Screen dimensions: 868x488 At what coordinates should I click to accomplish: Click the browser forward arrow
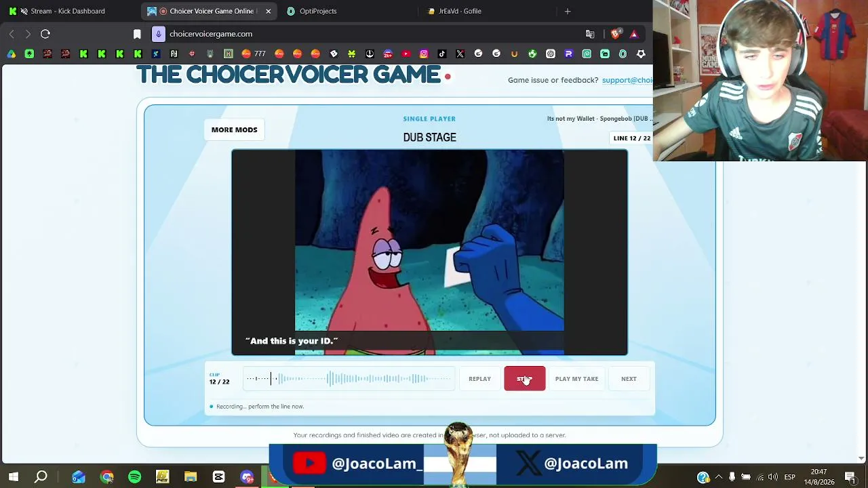pos(28,34)
